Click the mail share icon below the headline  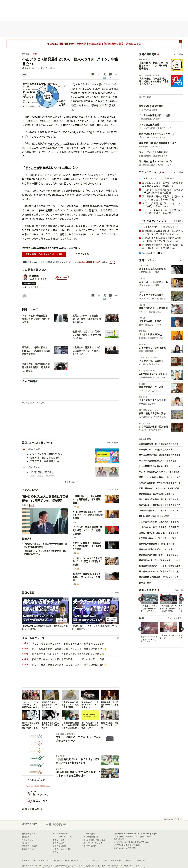coord(93,74)
